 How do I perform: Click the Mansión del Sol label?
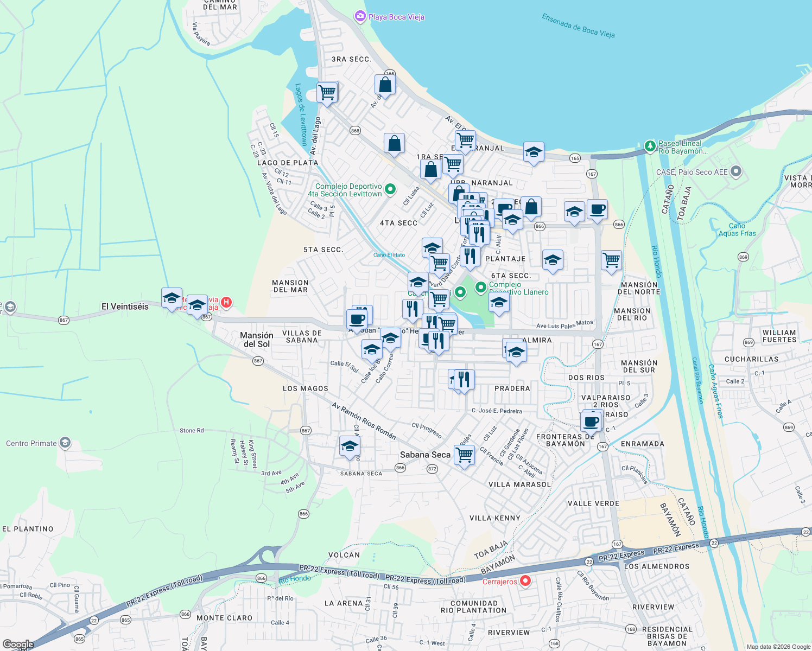pos(257,340)
